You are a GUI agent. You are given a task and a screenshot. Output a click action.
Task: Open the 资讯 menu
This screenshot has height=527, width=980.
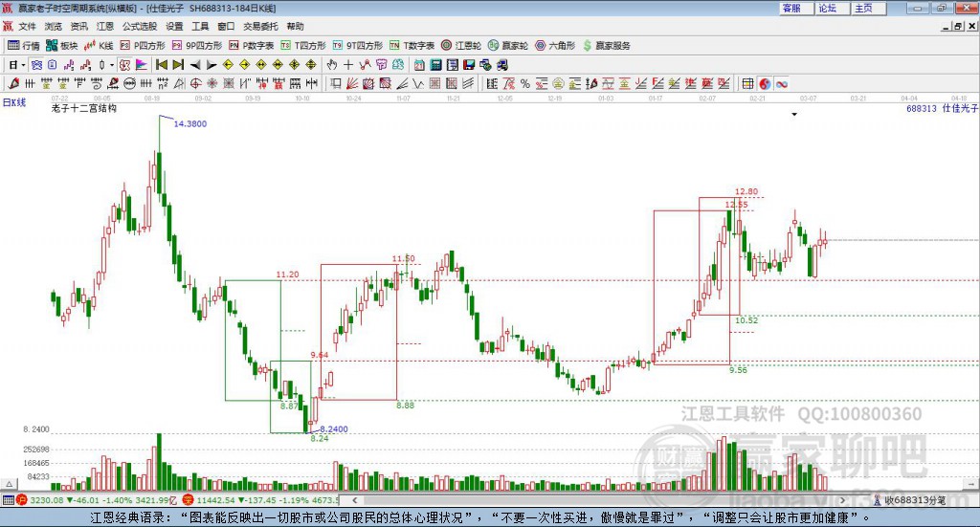pyautogui.click(x=78, y=26)
